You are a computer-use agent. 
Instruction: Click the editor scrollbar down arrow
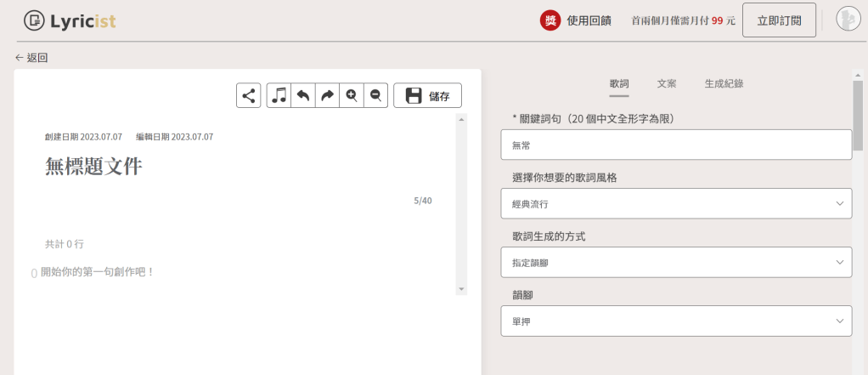461,289
